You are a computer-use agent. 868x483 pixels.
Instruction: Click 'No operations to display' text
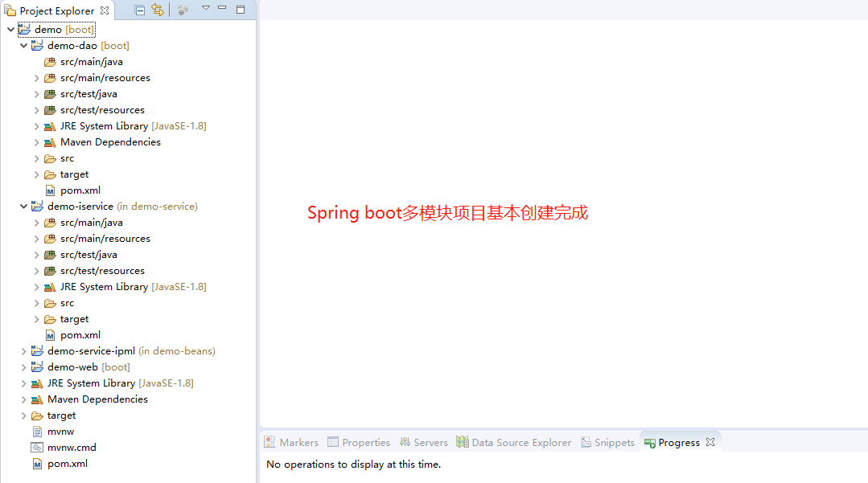point(353,465)
